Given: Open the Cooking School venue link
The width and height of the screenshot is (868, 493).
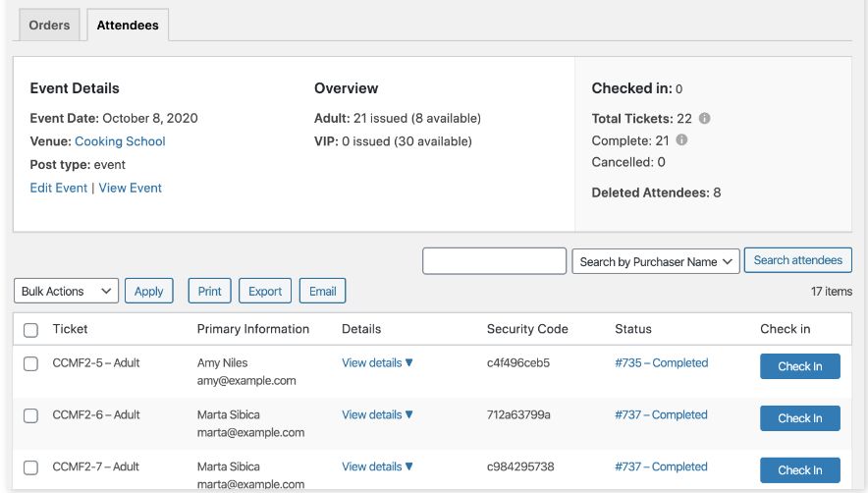Looking at the screenshot, I should pyautogui.click(x=120, y=141).
